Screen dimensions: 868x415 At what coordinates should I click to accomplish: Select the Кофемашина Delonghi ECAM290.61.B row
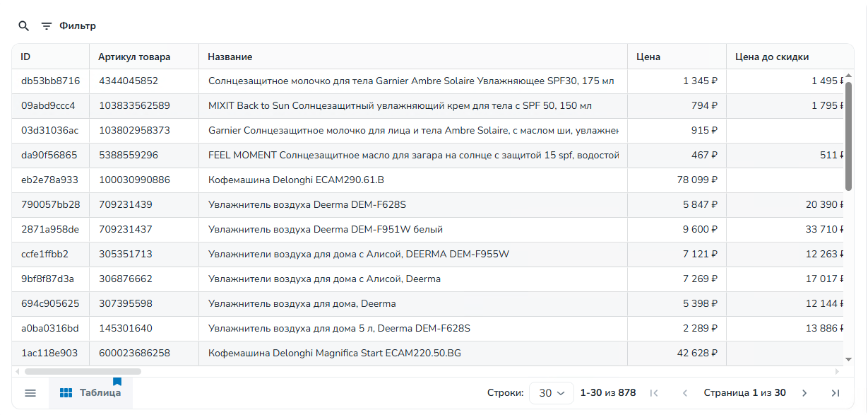click(428, 180)
